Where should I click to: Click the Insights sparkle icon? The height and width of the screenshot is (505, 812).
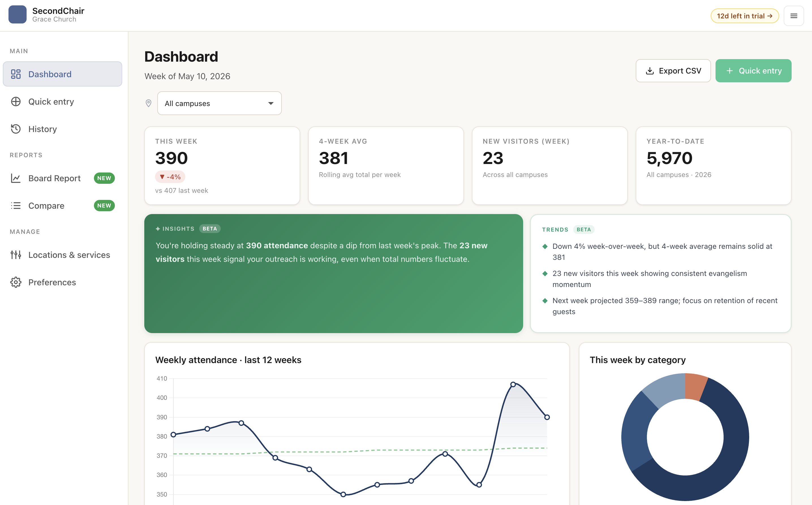tap(158, 229)
